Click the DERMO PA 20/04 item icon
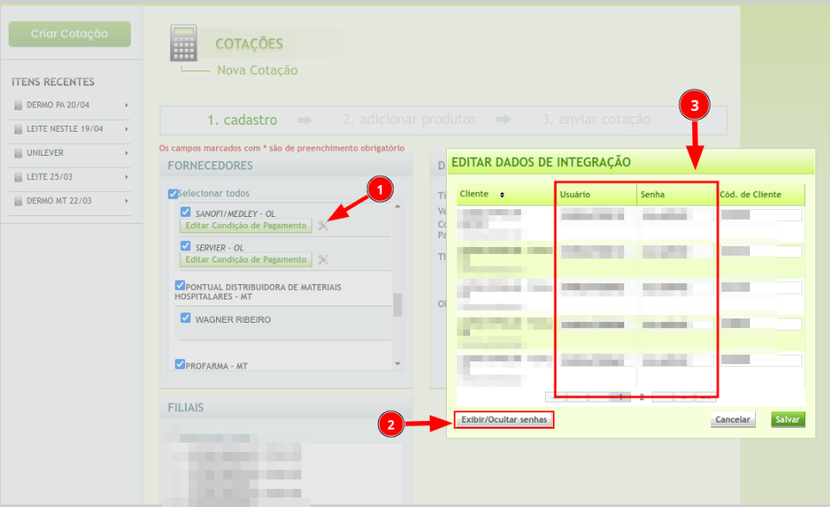 pos(17,105)
